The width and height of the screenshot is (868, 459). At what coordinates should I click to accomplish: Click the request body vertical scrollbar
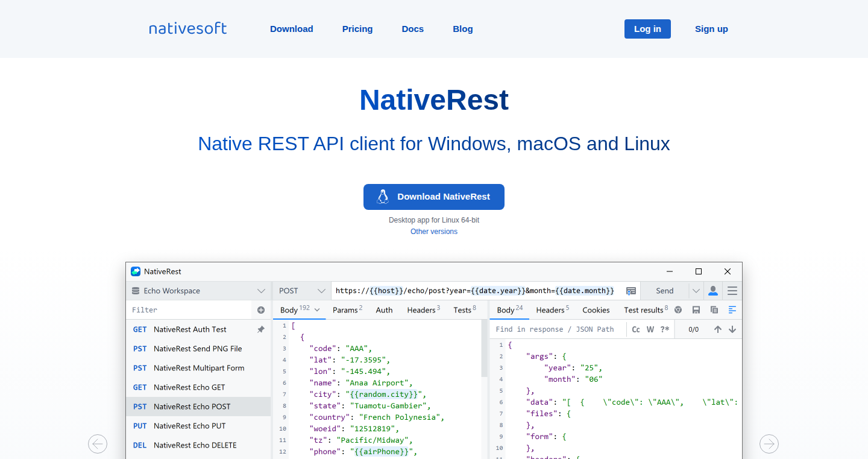pyautogui.click(x=484, y=348)
